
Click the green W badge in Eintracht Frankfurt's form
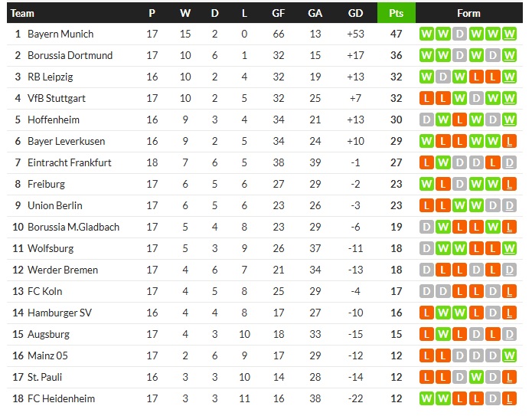(x=442, y=162)
